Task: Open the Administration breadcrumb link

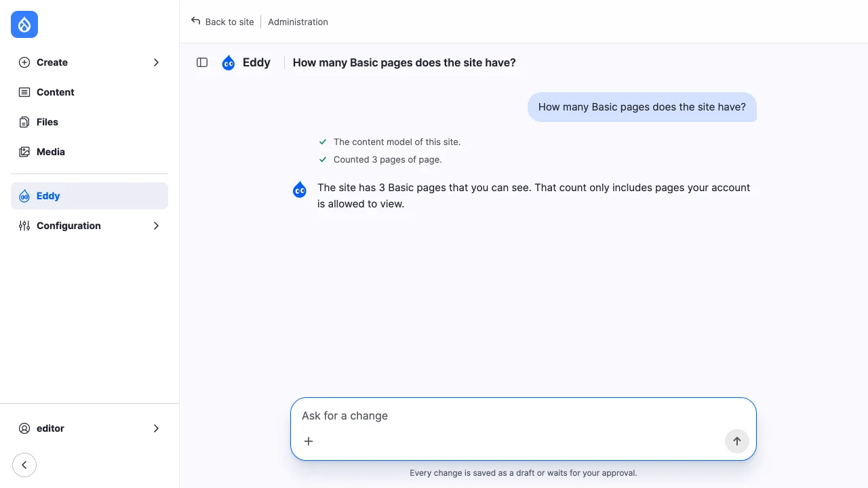Action: [x=298, y=22]
